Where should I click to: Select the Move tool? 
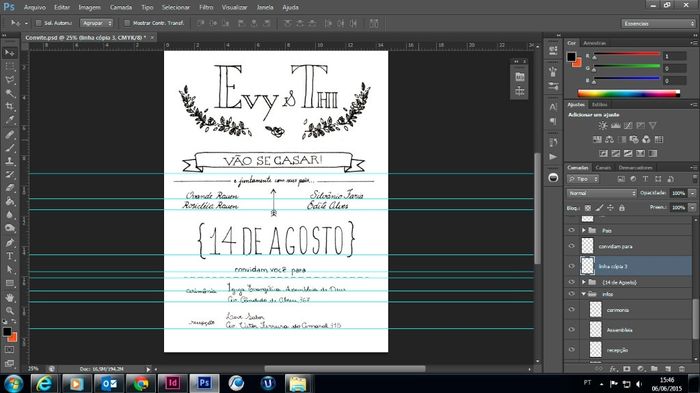pos(9,53)
